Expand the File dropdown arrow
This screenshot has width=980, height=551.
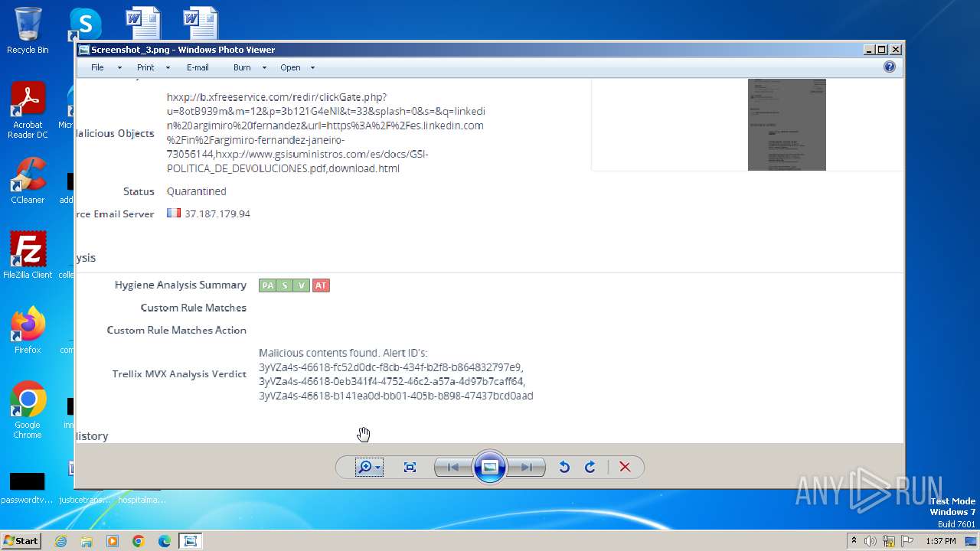pyautogui.click(x=119, y=67)
